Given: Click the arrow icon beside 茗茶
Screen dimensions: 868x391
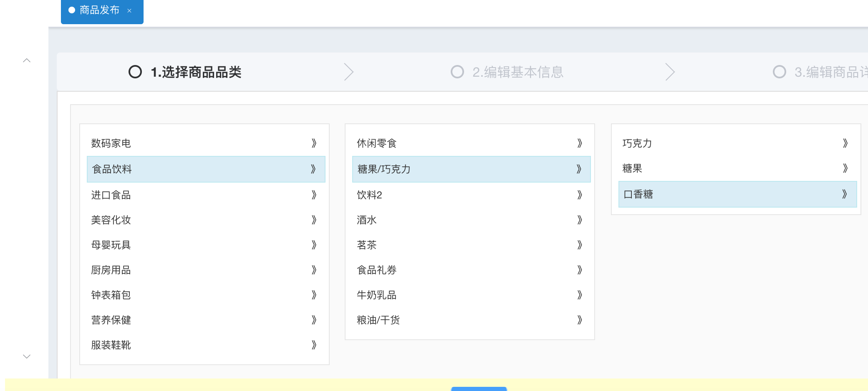Looking at the screenshot, I should pos(579,245).
